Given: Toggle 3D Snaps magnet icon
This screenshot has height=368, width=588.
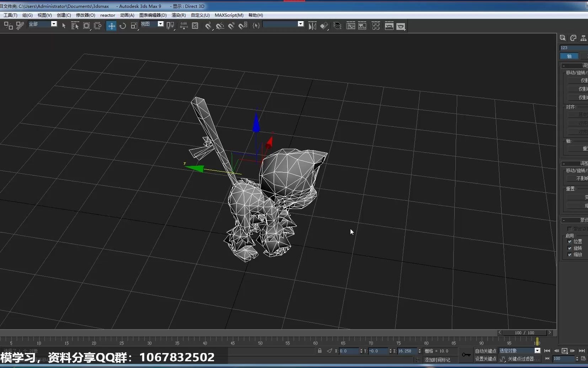Looking at the screenshot, I should [x=208, y=26].
